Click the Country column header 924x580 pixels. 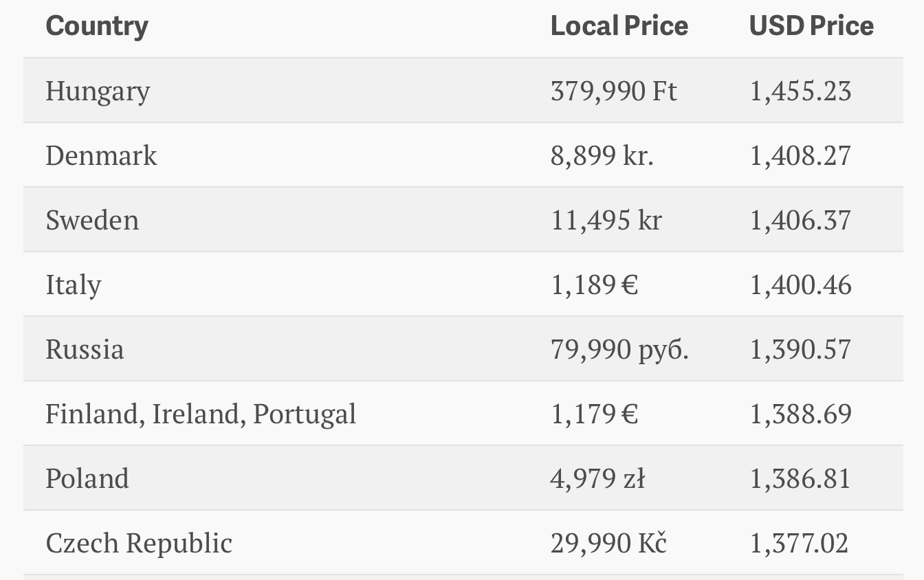[97, 26]
